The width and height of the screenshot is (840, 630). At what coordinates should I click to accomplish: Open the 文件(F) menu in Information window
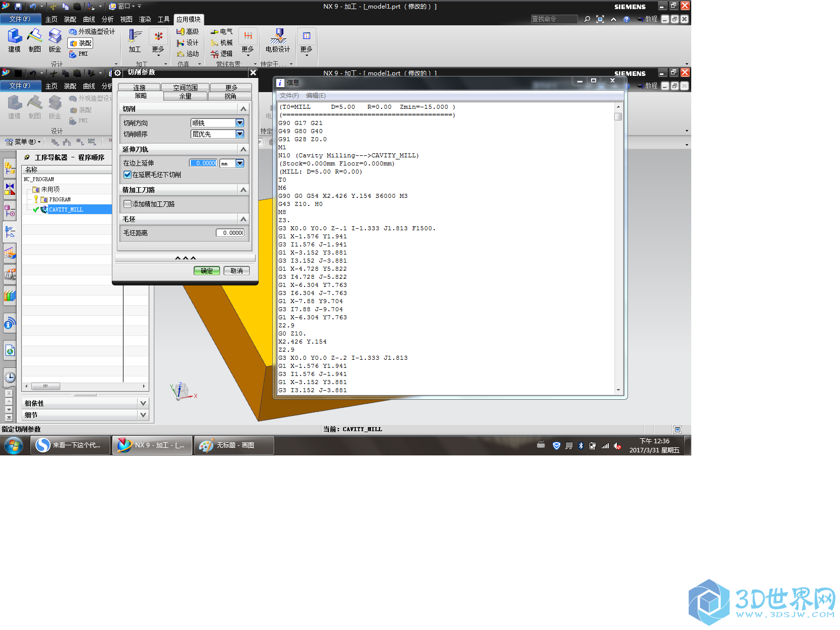pos(289,96)
